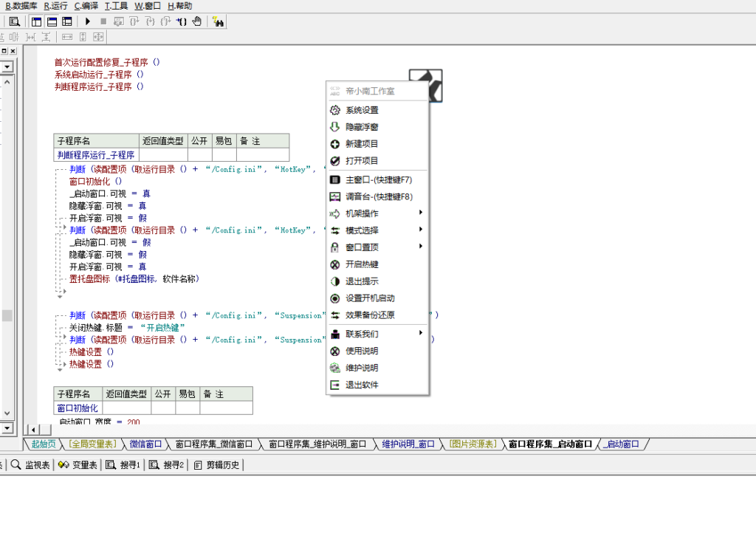756x542 pixels.
Task: Click the view expression icon next to Stop
Action: coord(119,21)
